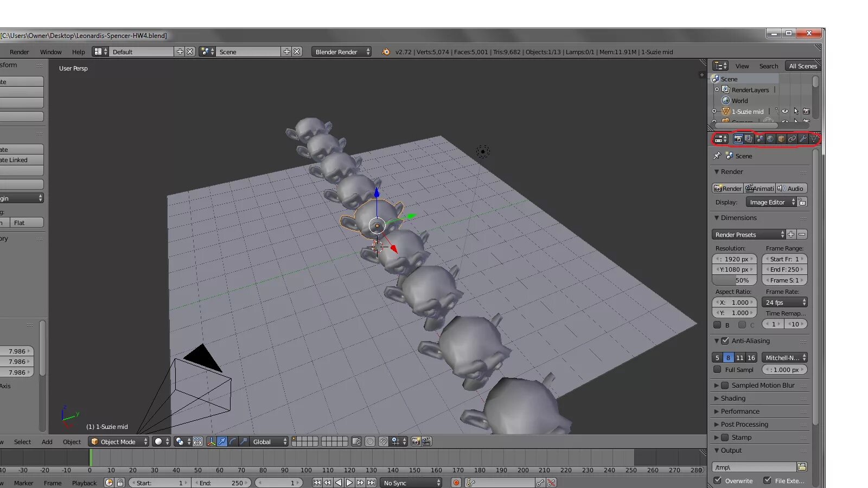868x488 pixels.
Task: Enable the Sampled Motion Blur checkbox
Action: coord(725,386)
